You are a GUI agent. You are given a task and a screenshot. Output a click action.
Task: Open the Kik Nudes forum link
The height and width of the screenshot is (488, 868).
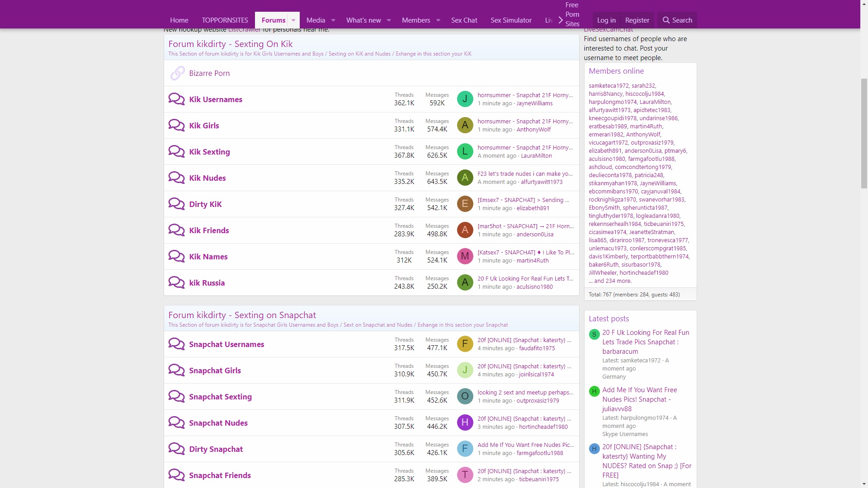(208, 178)
